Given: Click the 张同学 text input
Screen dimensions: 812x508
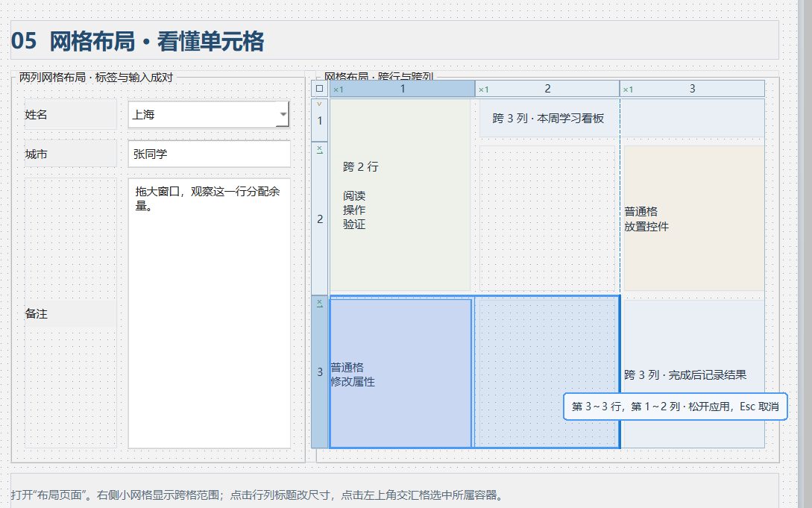Looking at the screenshot, I should pos(210,154).
